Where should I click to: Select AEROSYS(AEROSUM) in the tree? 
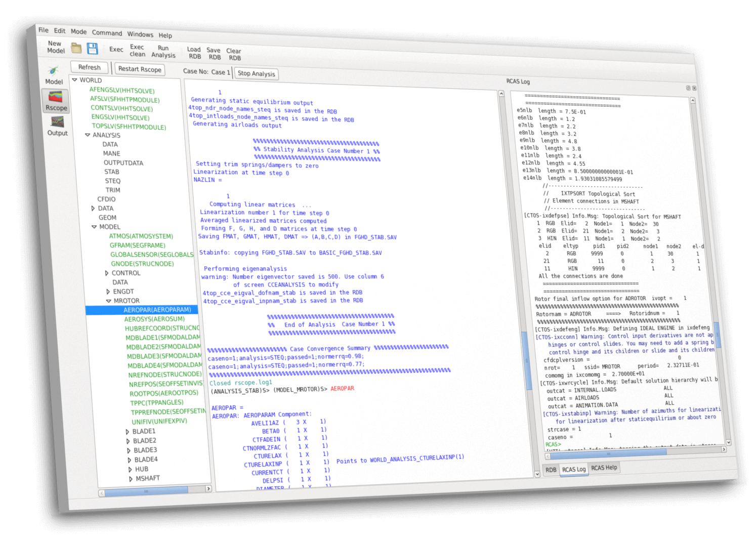pos(154,319)
